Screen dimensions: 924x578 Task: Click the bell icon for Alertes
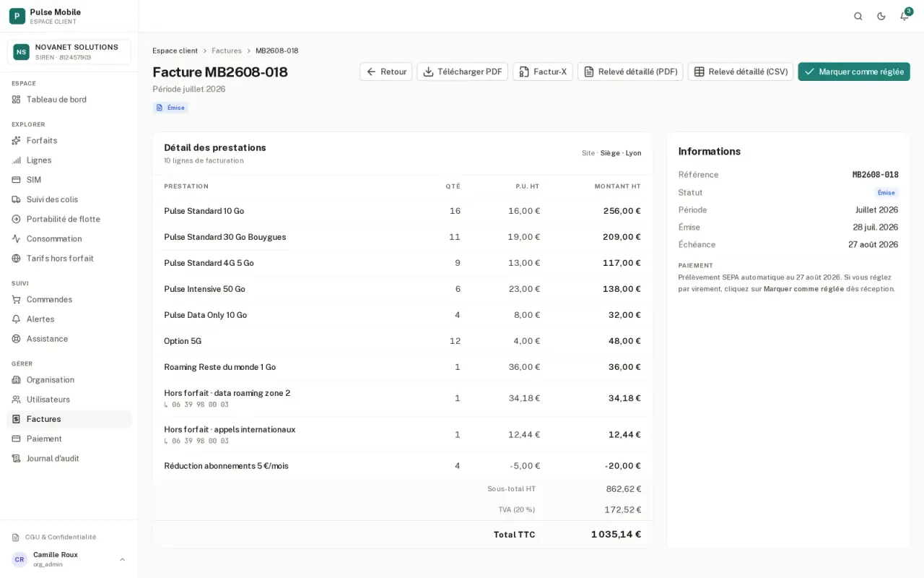click(17, 319)
